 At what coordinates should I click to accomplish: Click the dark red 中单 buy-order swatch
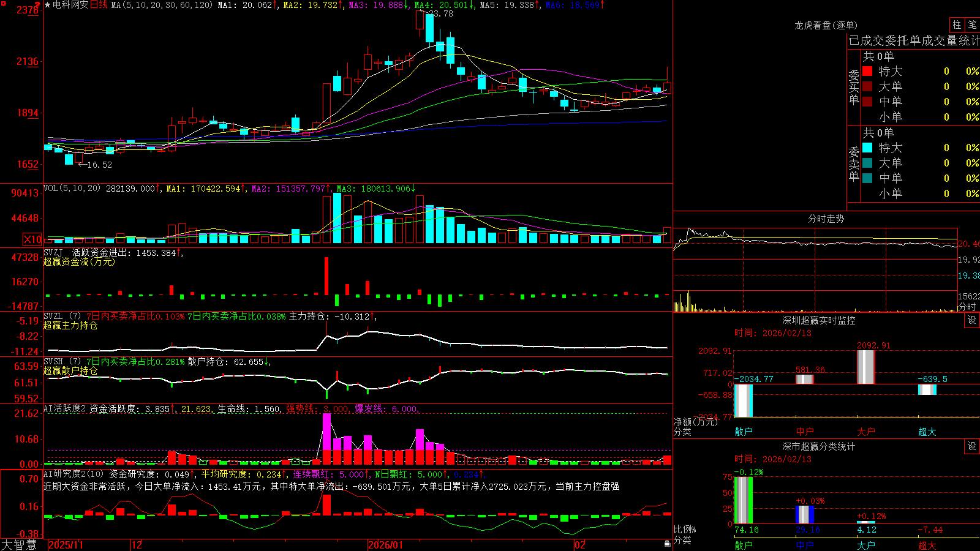click(x=867, y=102)
